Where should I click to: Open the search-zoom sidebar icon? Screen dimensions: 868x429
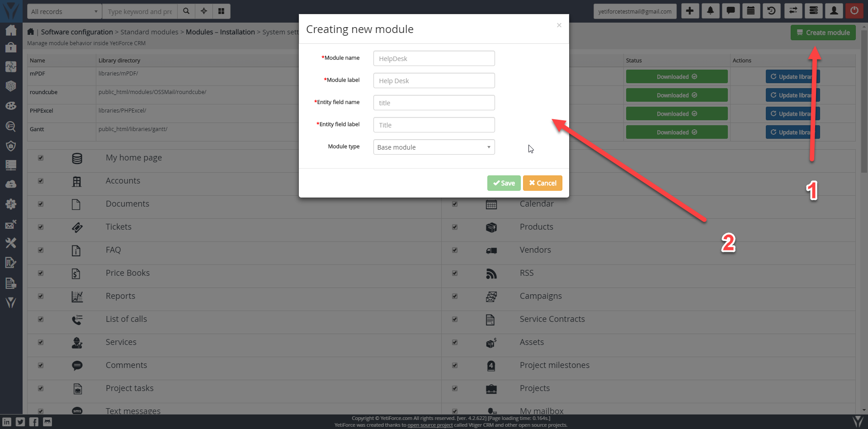point(11,126)
